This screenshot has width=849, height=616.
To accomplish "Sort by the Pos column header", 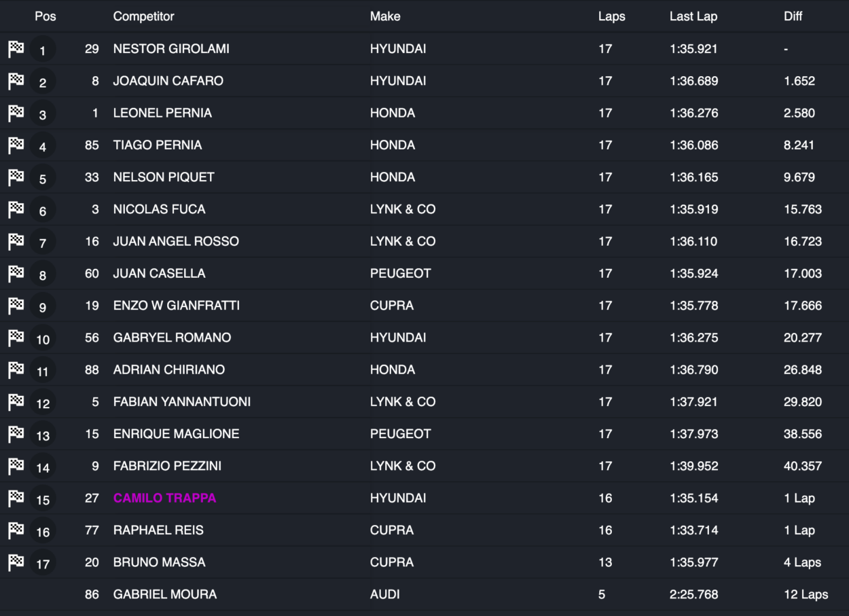I will (46, 16).
